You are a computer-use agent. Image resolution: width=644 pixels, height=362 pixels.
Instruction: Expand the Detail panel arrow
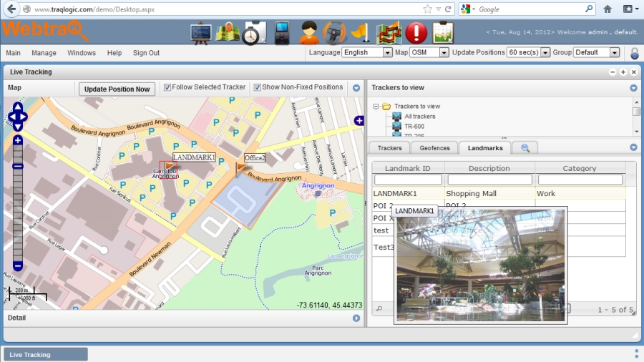coord(356,318)
